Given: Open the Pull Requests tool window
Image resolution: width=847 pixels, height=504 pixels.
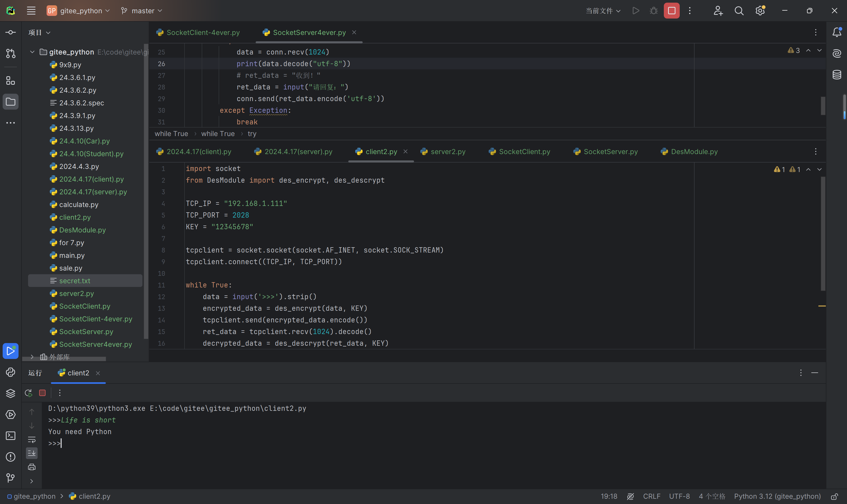Looking at the screenshot, I should coord(11,53).
